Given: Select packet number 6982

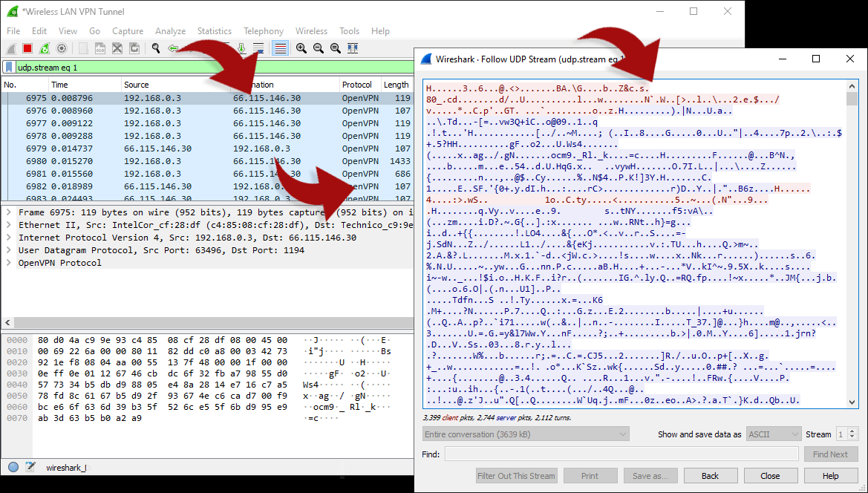Looking at the screenshot, I should tap(207, 187).
